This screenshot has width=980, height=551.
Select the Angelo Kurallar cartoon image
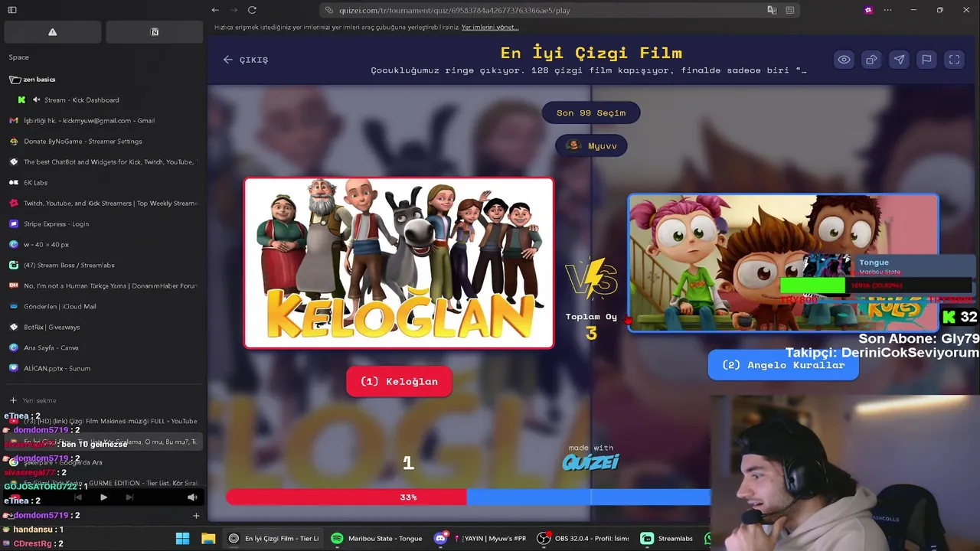[783, 262]
